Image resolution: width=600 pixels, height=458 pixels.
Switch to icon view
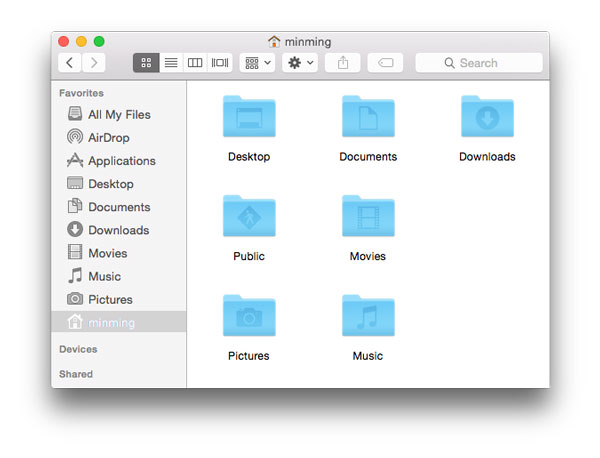coord(146,63)
